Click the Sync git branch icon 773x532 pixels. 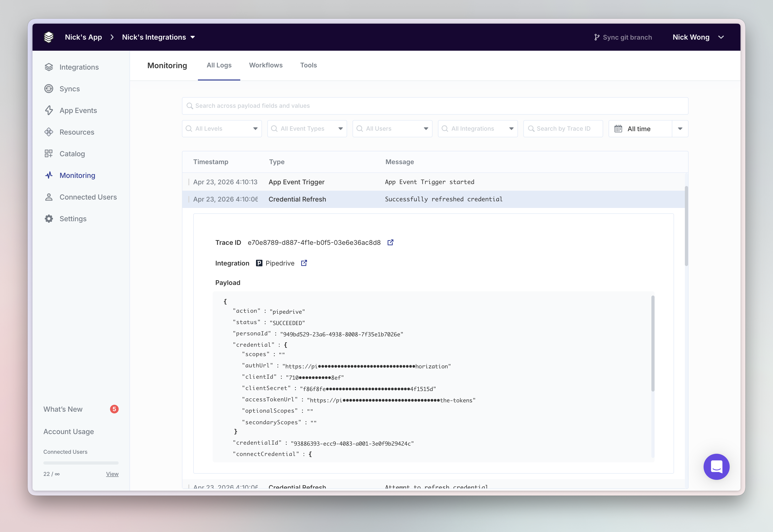pos(596,37)
